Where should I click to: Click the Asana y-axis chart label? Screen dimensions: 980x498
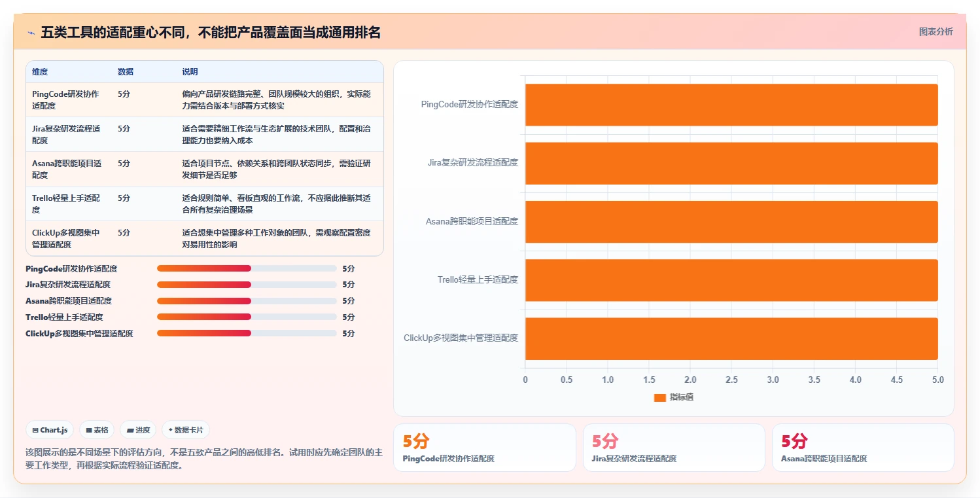[x=472, y=221]
